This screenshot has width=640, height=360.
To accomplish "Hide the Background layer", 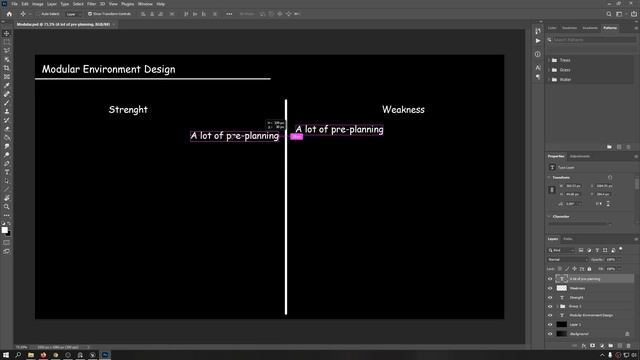I will tap(550, 334).
